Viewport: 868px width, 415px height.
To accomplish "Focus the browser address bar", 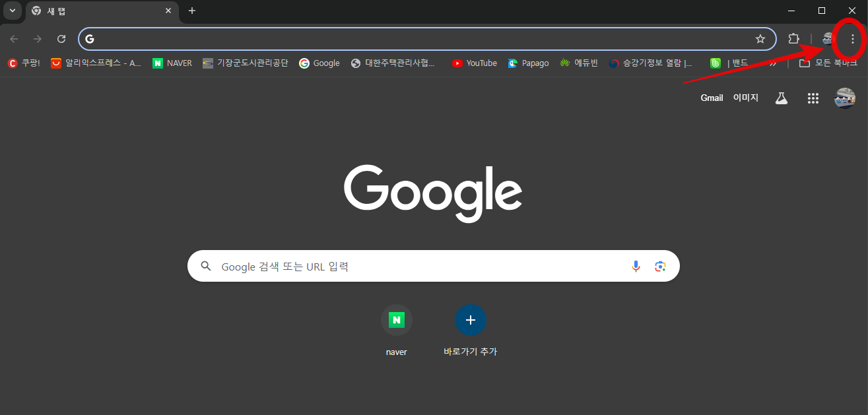I will [427, 39].
